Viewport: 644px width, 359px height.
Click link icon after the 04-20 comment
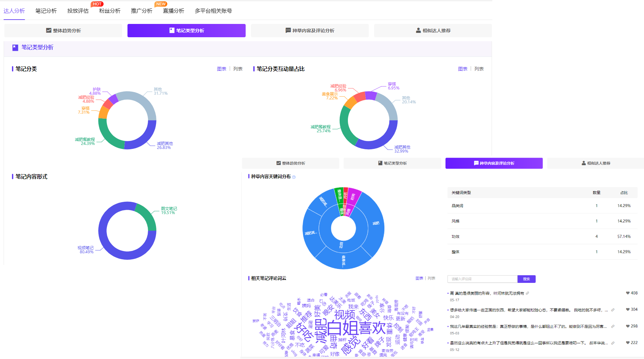point(613,310)
